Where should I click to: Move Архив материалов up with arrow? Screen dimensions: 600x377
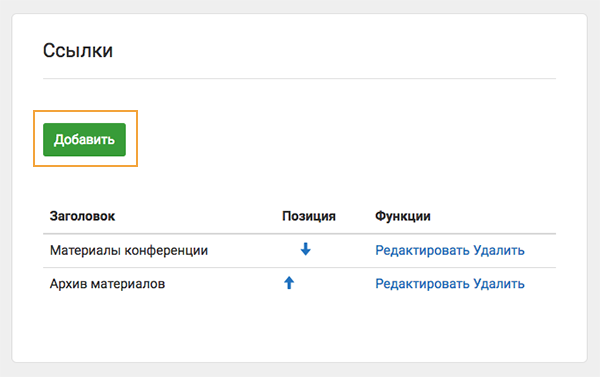[x=289, y=283]
